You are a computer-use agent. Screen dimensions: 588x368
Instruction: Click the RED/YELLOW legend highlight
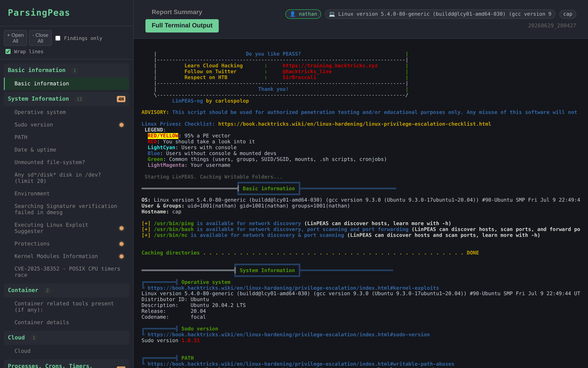[163, 136]
